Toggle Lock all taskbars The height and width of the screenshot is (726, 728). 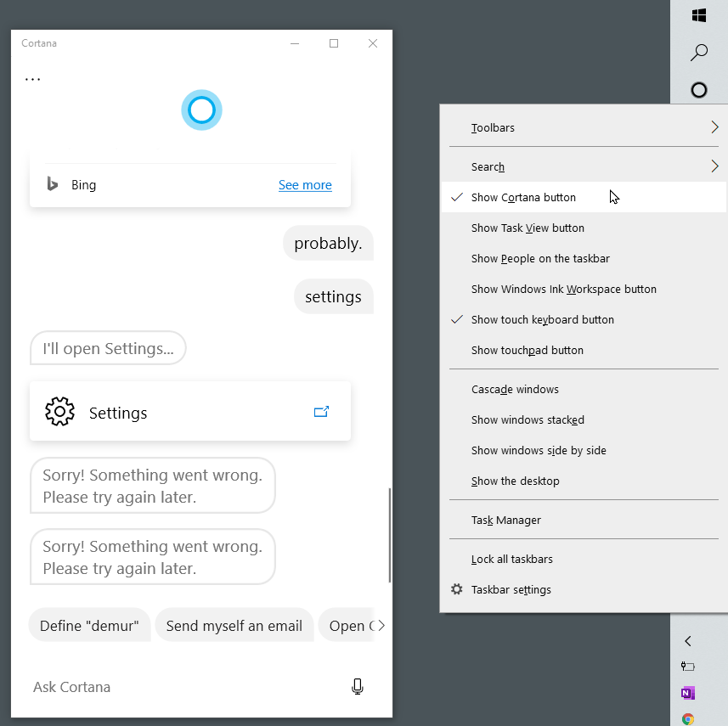[584, 559]
